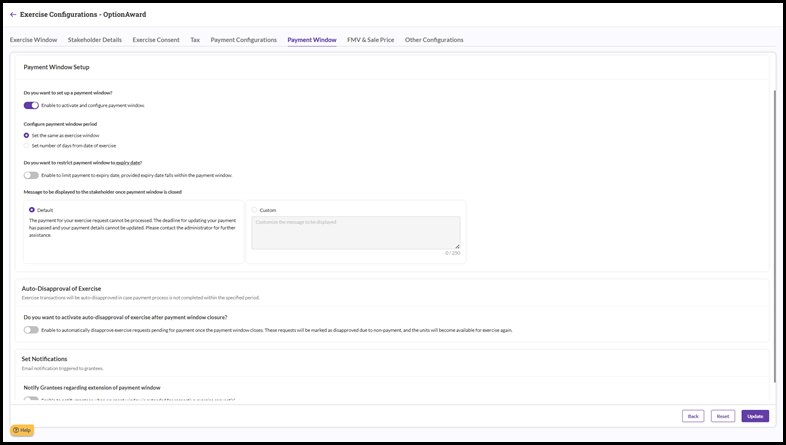Select the Default message radio option
This screenshot has width=786, height=445.
coord(32,210)
